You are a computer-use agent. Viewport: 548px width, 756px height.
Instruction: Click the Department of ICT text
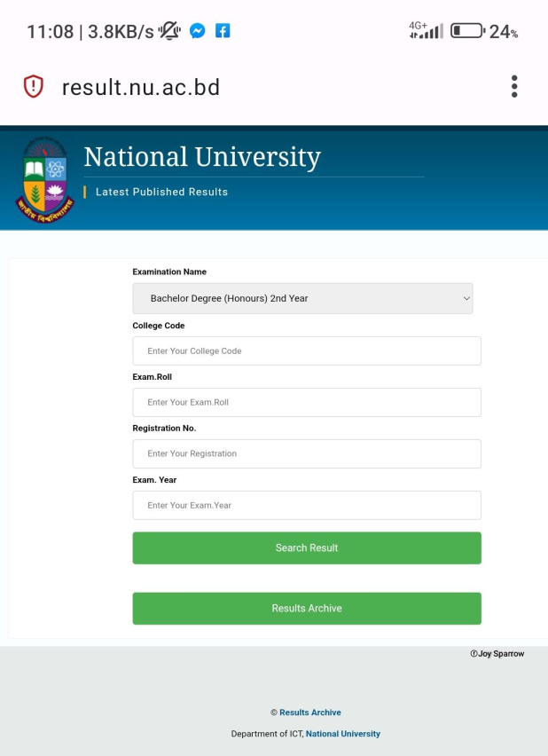point(267,734)
